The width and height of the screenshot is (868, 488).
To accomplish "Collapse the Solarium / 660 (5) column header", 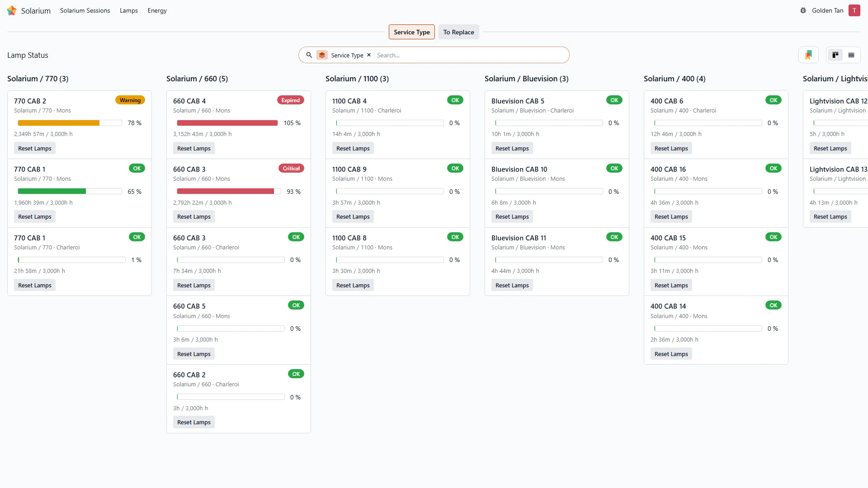I will (x=197, y=79).
